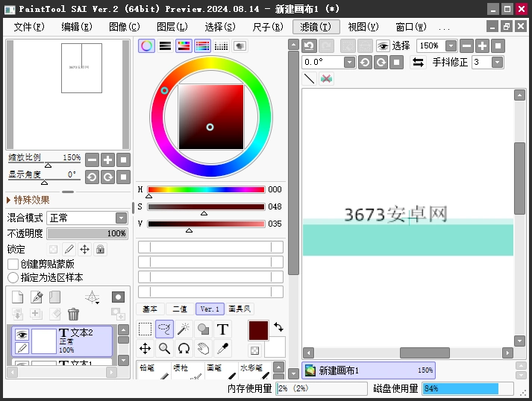This screenshot has height=401, width=532.
Task: Pick the Zoom magnifier tool
Action: (x=165, y=348)
